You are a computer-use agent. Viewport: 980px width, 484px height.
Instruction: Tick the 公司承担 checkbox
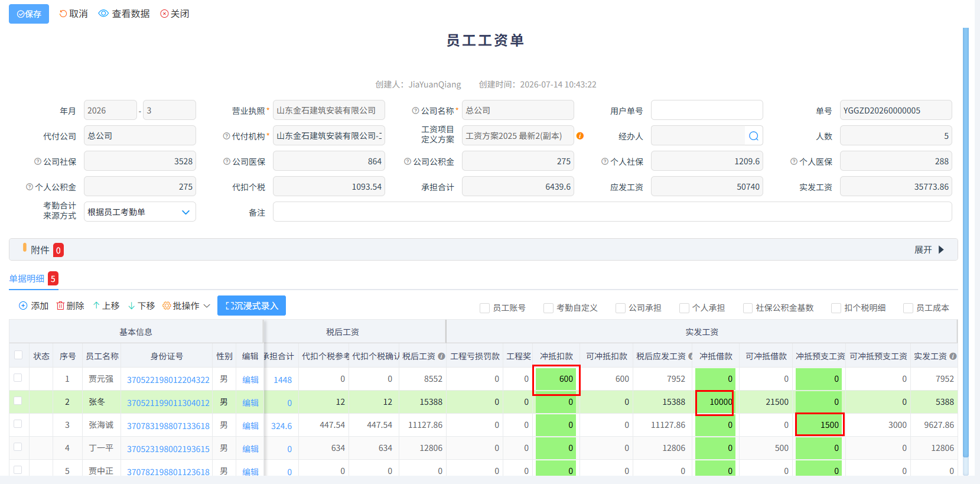click(x=621, y=308)
